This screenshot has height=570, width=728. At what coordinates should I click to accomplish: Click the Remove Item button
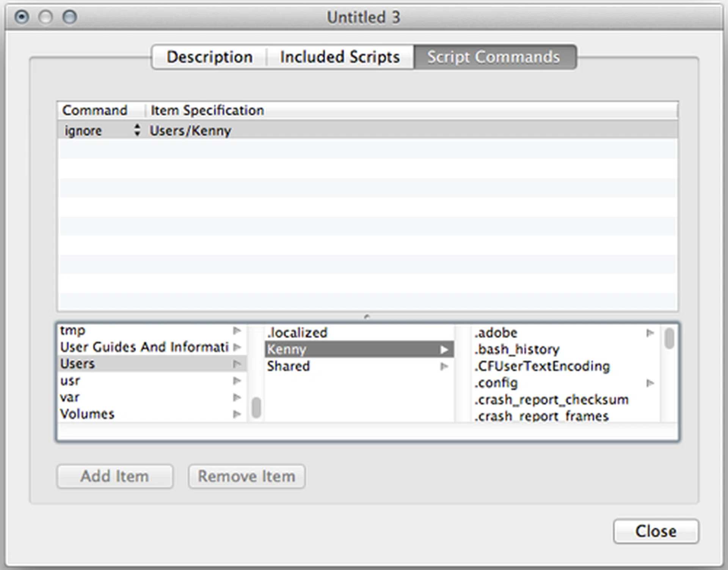click(246, 476)
